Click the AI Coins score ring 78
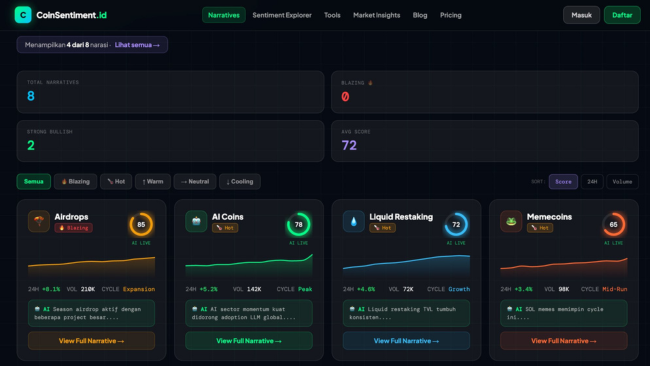650x366 pixels. point(298,224)
